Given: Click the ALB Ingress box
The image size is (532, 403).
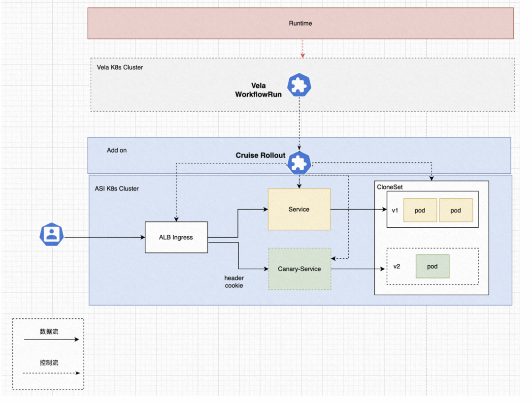Looking at the screenshot, I should 176,237.
